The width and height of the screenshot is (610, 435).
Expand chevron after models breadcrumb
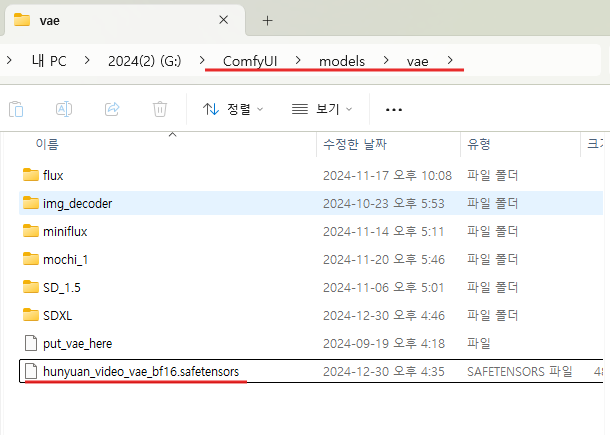(x=386, y=60)
